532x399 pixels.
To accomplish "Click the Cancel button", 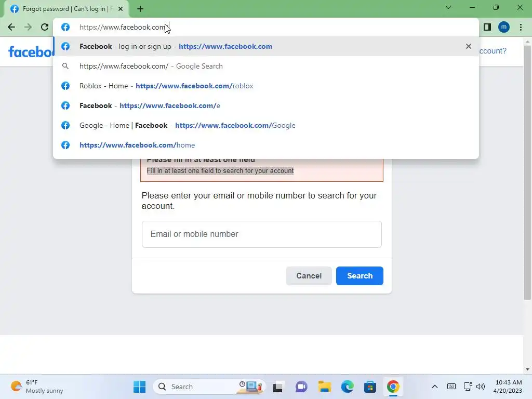I will [x=309, y=276].
